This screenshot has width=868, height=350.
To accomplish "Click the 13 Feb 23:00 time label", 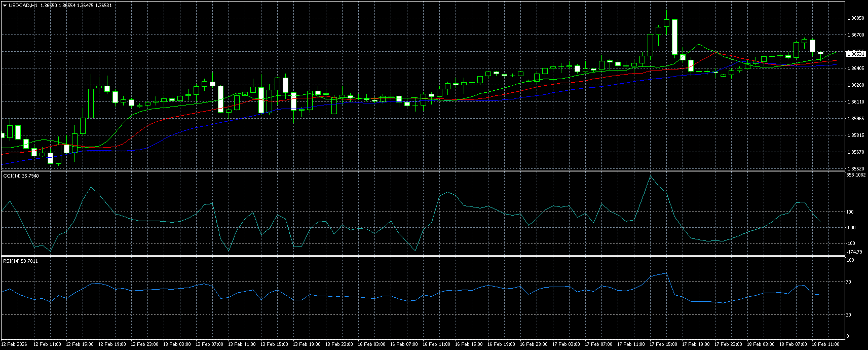I will pos(339,344).
